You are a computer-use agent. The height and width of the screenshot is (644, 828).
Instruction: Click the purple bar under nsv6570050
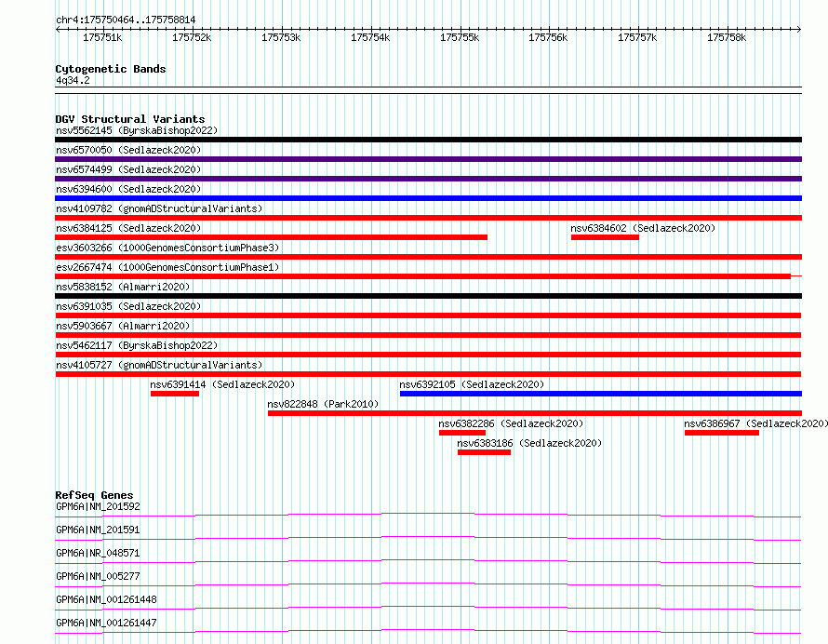pos(429,159)
